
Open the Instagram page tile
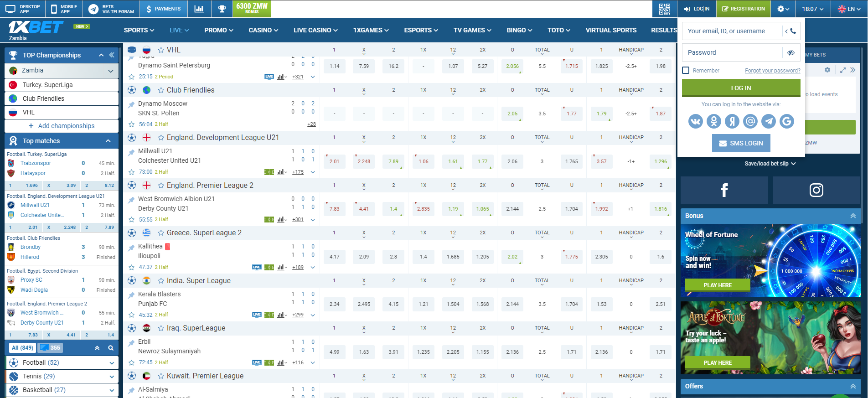point(816,190)
